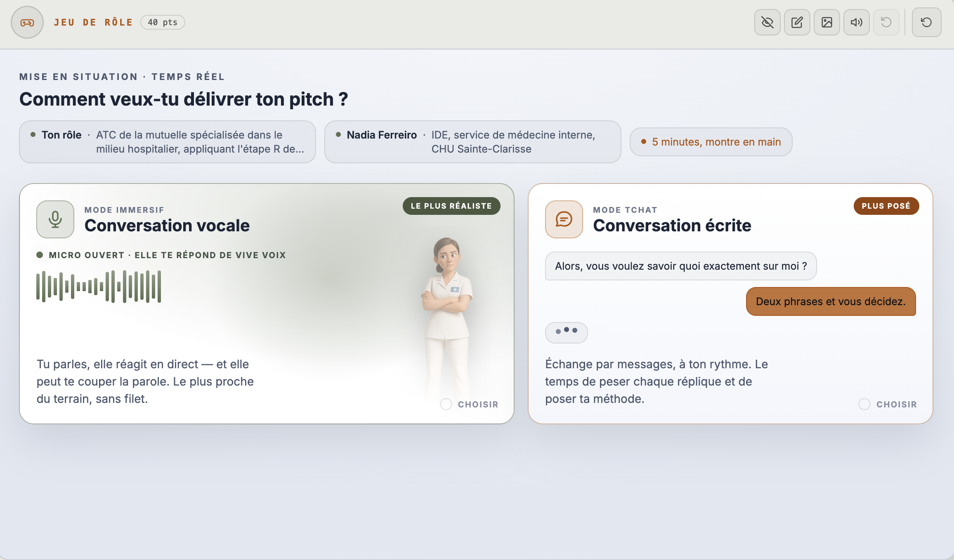
Task: Click the typing indicator bubble with three dots
Action: click(x=566, y=332)
